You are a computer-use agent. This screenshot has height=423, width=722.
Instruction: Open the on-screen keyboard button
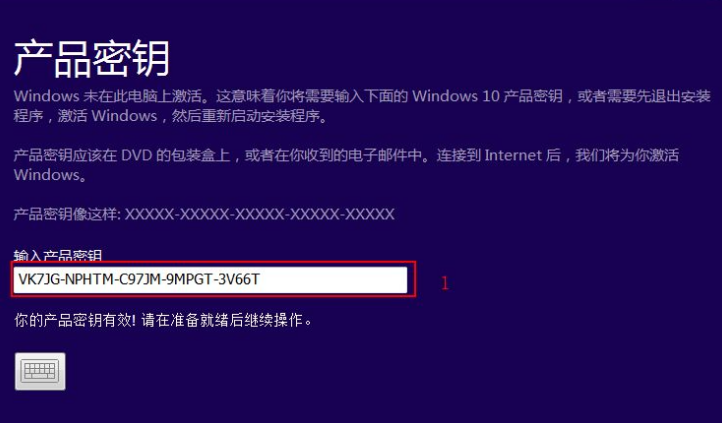pyautogui.click(x=40, y=371)
